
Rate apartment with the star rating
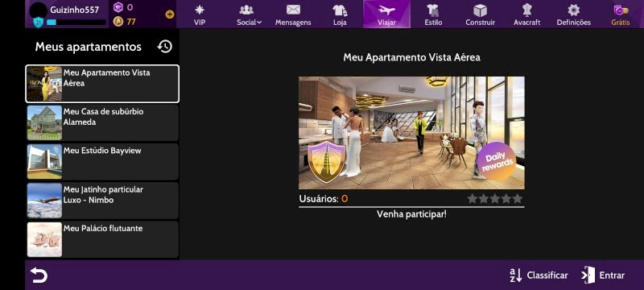495,199
